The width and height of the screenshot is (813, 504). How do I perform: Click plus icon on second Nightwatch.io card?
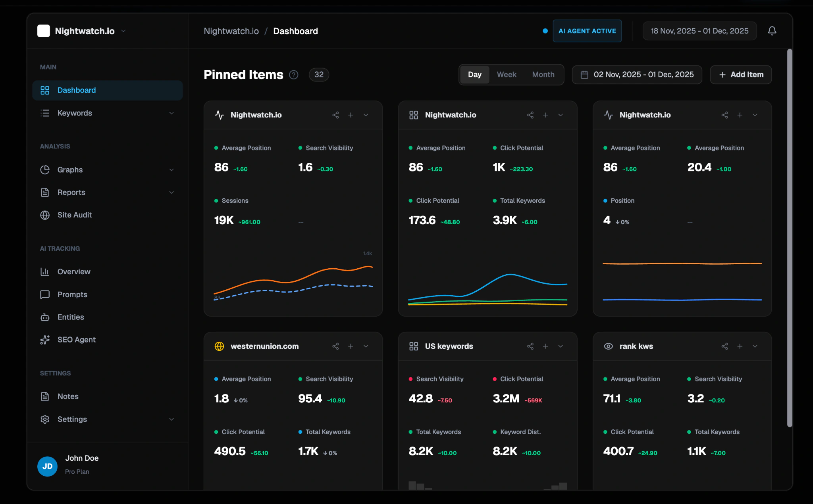tap(545, 115)
